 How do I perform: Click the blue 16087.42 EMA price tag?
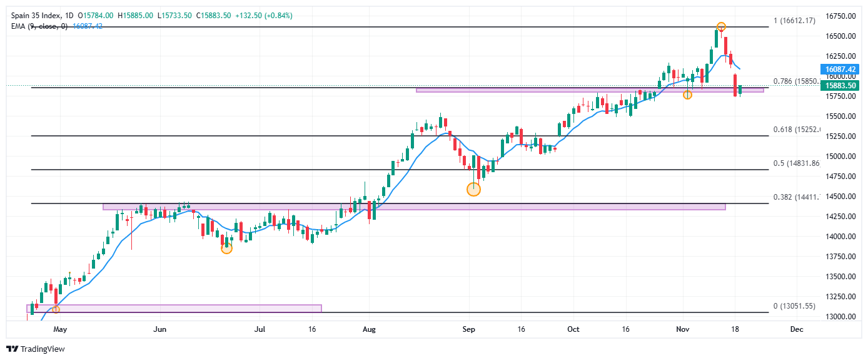pos(839,69)
